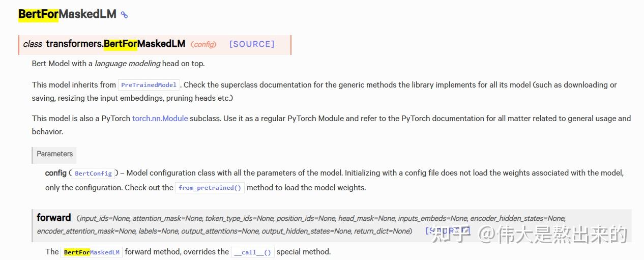This screenshot has height=260, width=644.
Task: Click the BertConfig reference link
Action: [x=93, y=174]
